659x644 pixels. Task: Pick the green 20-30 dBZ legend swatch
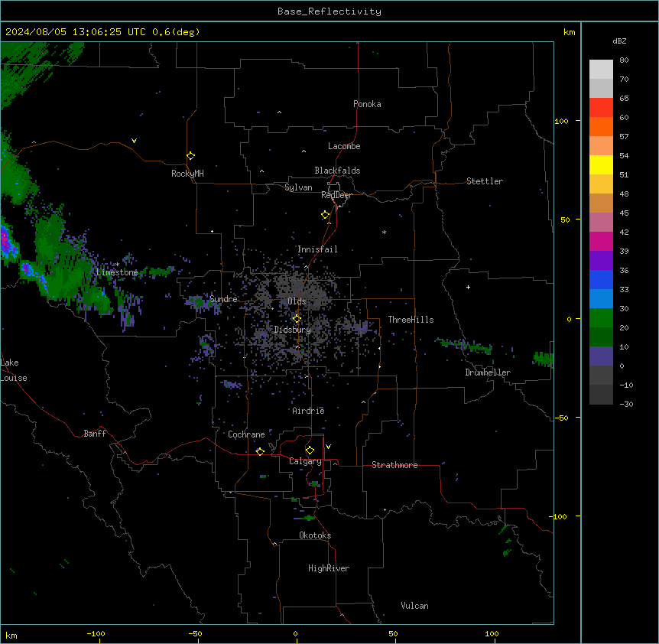pyautogui.click(x=601, y=318)
